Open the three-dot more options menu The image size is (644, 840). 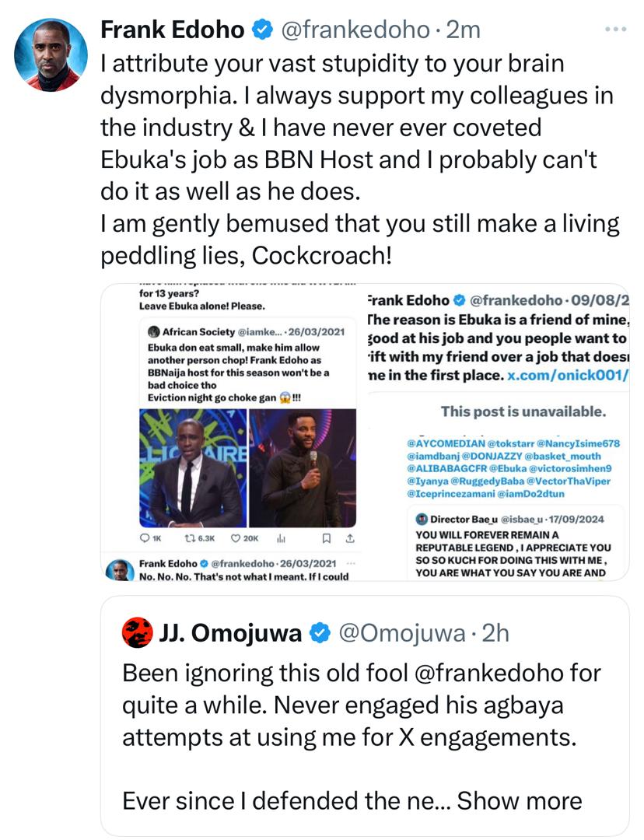615,30
